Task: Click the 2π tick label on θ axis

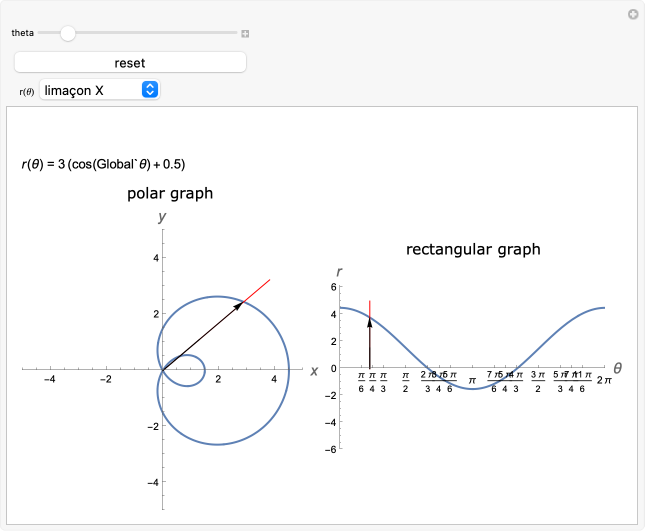Action: [x=604, y=380]
